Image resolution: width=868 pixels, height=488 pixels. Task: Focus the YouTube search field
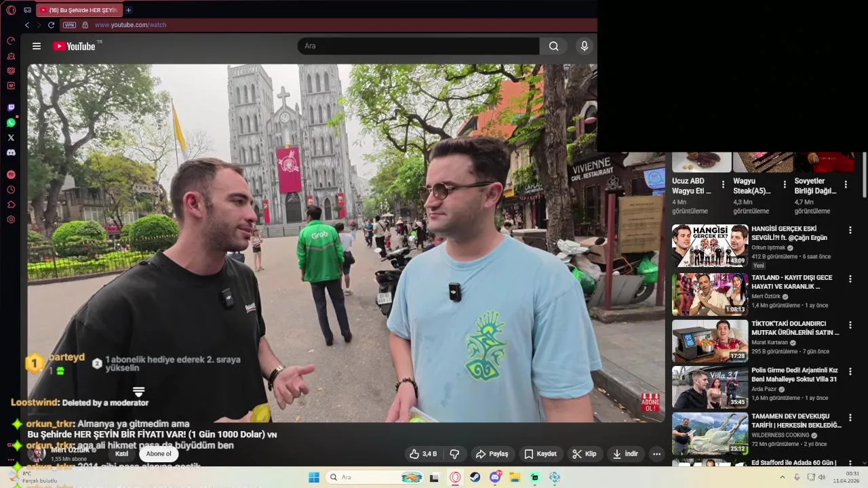tap(418, 46)
